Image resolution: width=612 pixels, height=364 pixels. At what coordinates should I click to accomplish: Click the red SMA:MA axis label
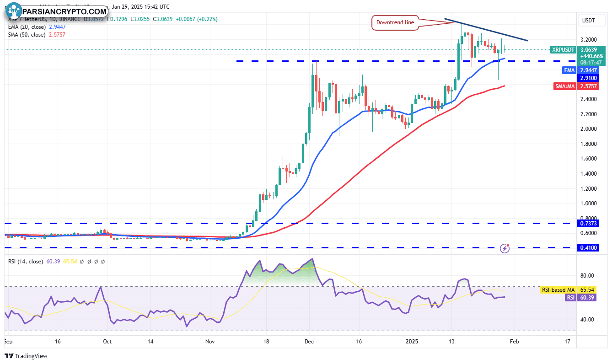point(564,86)
